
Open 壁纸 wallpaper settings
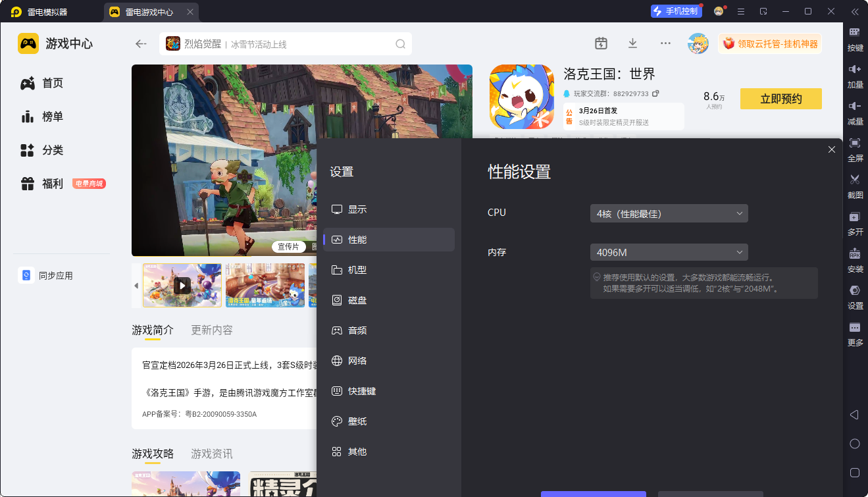(389, 421)
